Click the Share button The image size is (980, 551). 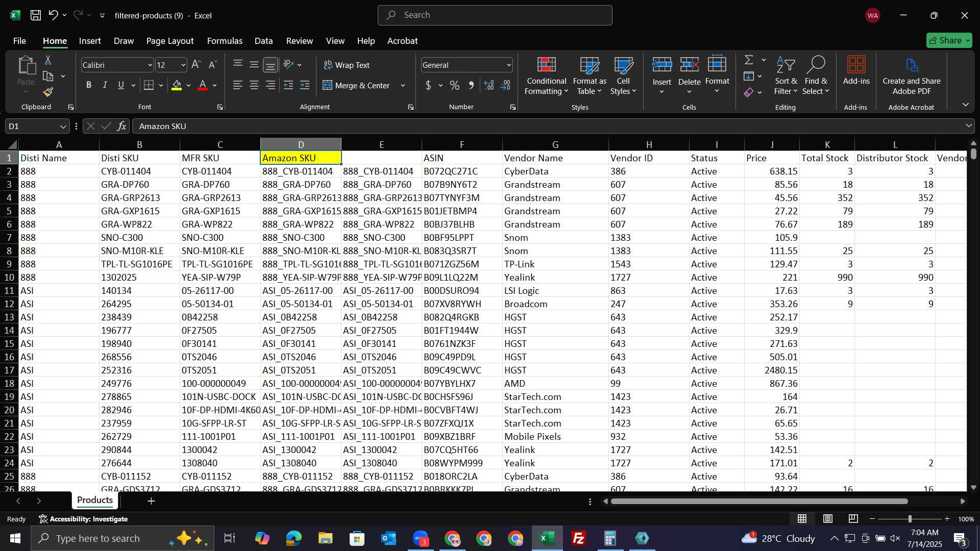949,40
